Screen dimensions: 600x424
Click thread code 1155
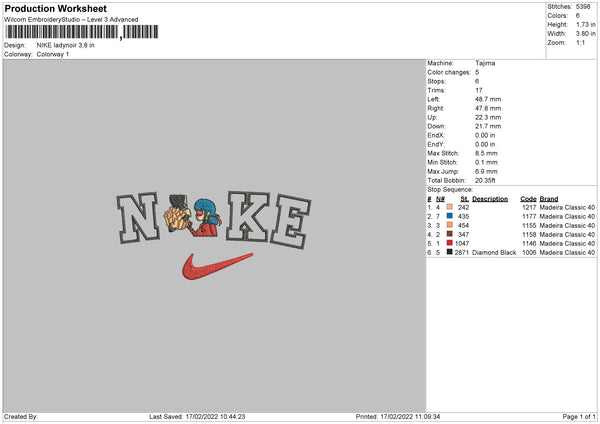[x=529, y=225]
